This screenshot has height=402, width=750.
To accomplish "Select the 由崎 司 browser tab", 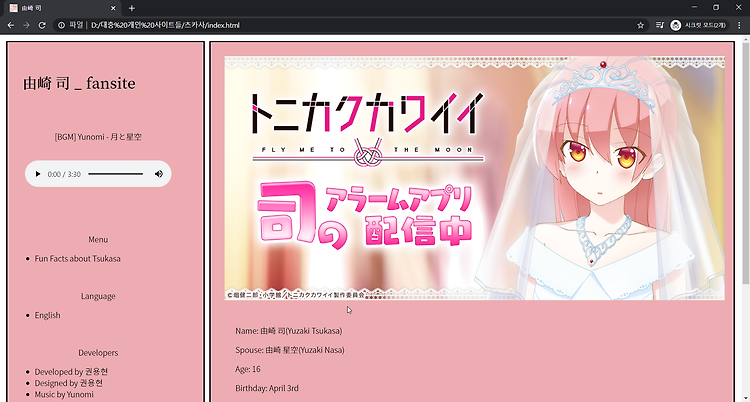I will point(62,8).
